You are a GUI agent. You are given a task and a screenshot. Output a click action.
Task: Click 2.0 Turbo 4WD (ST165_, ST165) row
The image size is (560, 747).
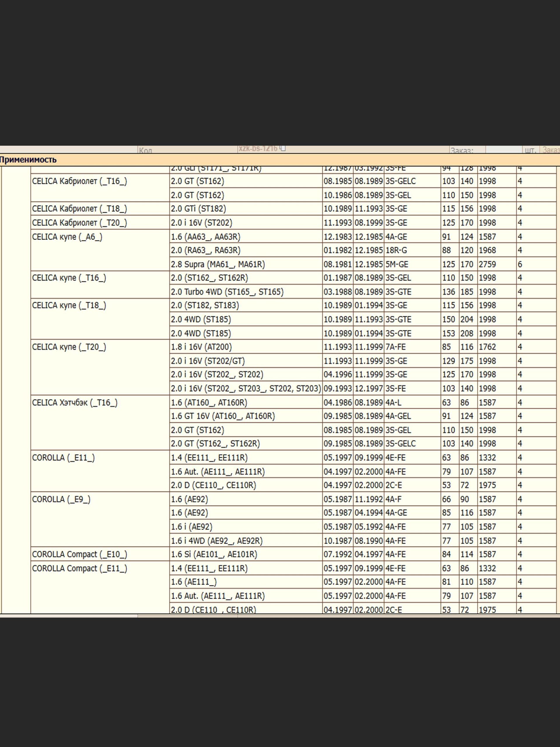pos(227,292)
